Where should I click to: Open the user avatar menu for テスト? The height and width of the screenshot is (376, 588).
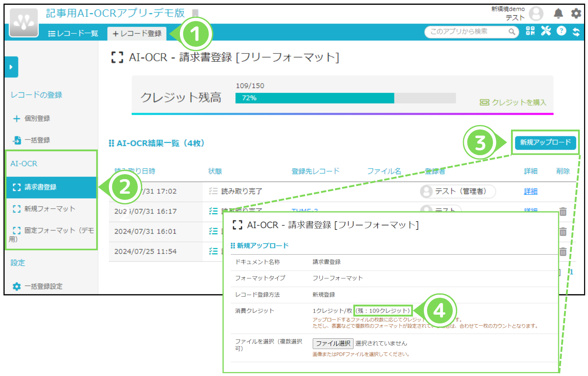coord(537,13)
